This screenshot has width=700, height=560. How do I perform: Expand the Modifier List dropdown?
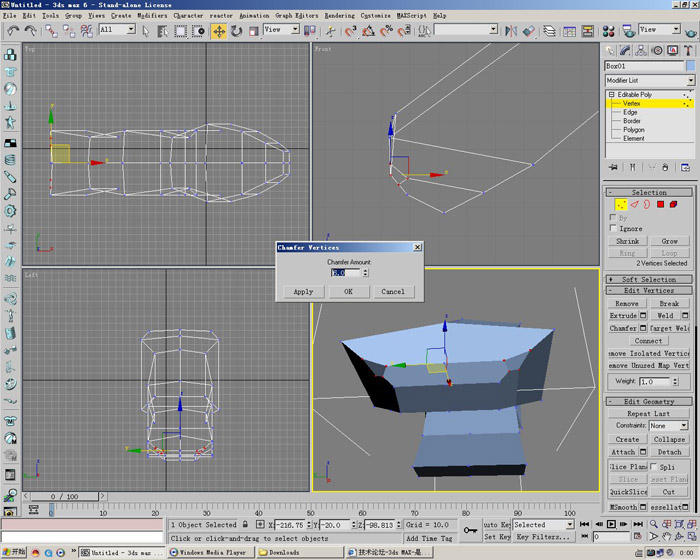[x=690, y=80]
